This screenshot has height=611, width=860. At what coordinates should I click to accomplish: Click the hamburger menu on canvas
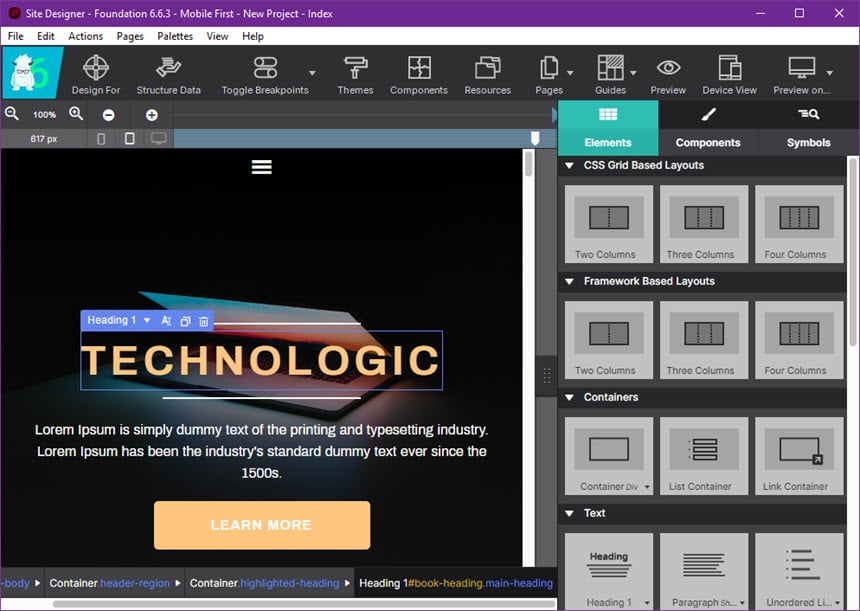pos(262,167)
